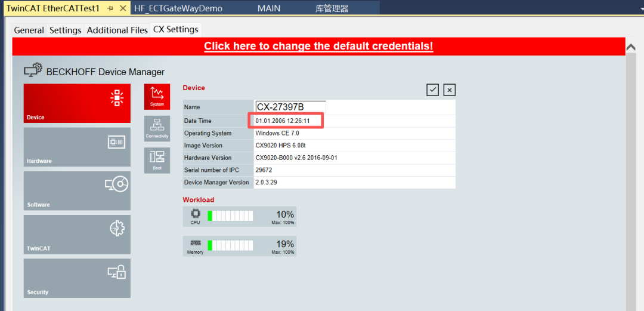Close the TwinCAT EtherCATTest1 document tab
This screenshot has height=311, width=644.
click(x=123, y=8)
